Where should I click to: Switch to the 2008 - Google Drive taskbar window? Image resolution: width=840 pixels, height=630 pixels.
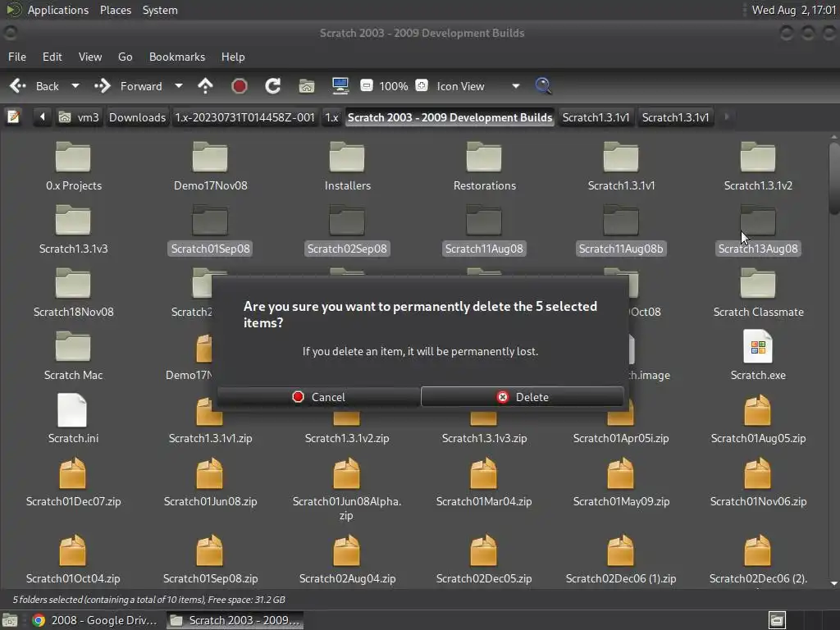coord(95,620)
